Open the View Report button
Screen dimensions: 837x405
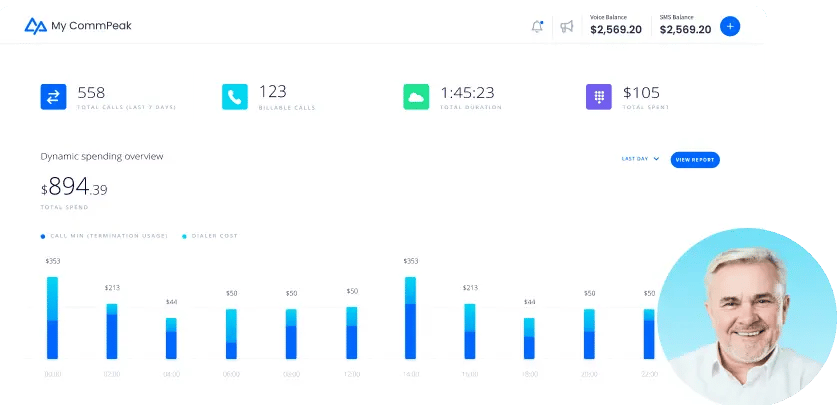pyautogui.click(x=695, y=160)
